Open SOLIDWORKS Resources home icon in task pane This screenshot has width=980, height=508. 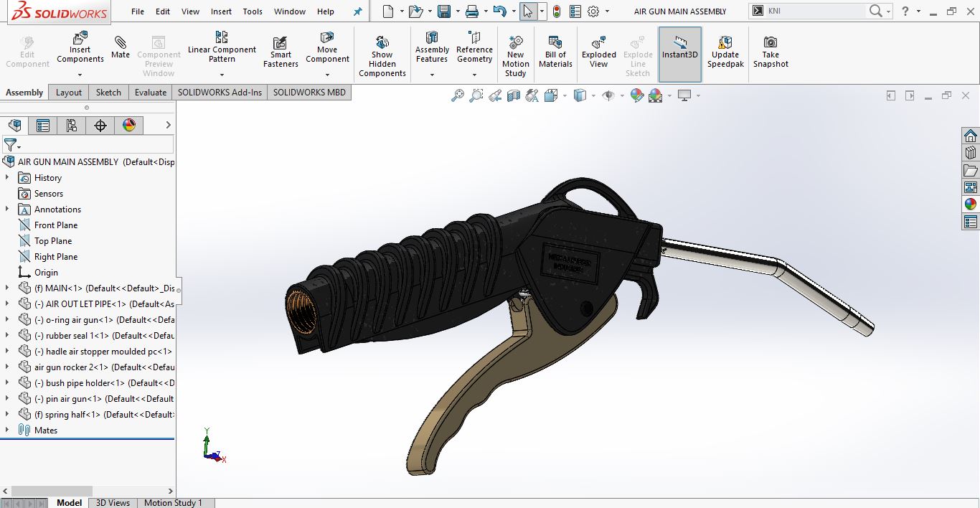pos(971,136)
